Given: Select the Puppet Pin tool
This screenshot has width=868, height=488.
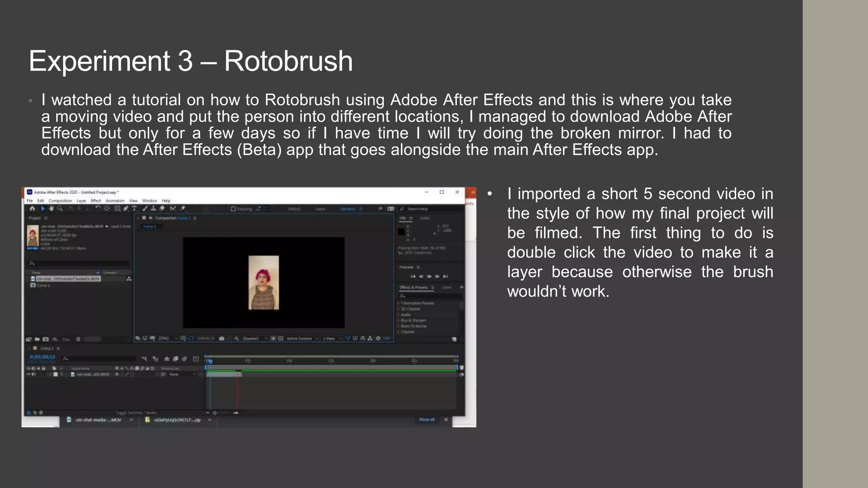Looking at the screenshot, I should click(x=183, y=208).
